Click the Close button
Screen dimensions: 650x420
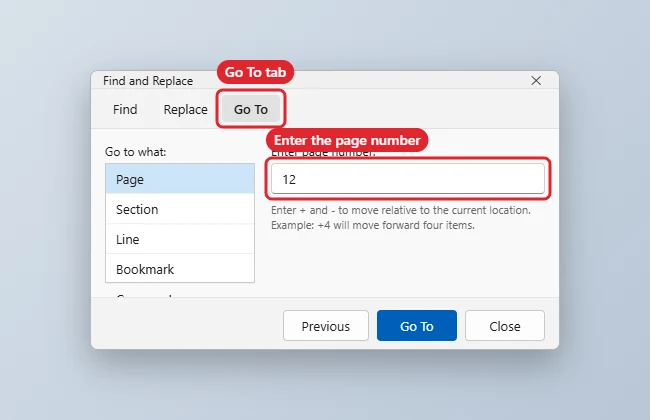(x=505, y=326)
